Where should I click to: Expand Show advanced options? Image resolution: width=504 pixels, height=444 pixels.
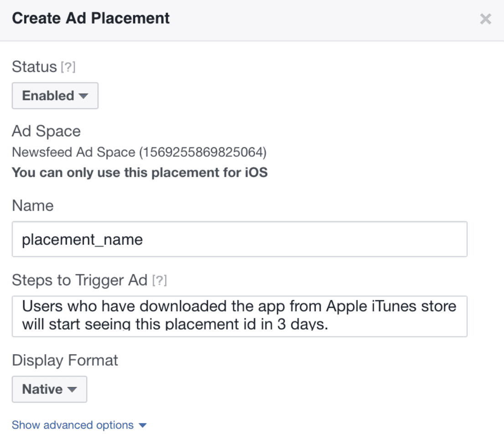pos(79,425)
